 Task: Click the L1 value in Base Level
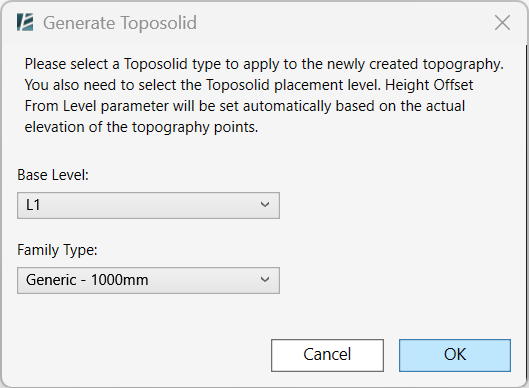[33, 205]
